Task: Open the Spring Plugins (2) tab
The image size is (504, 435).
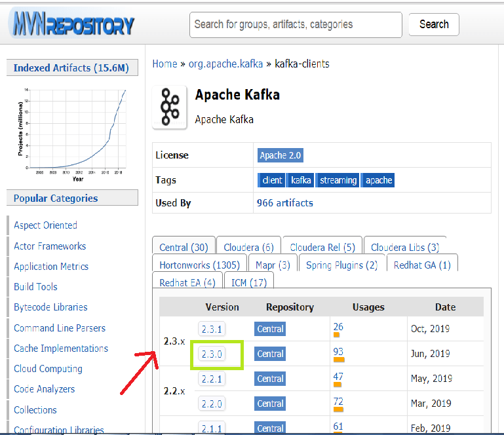Action: click(x=341, y=265)
